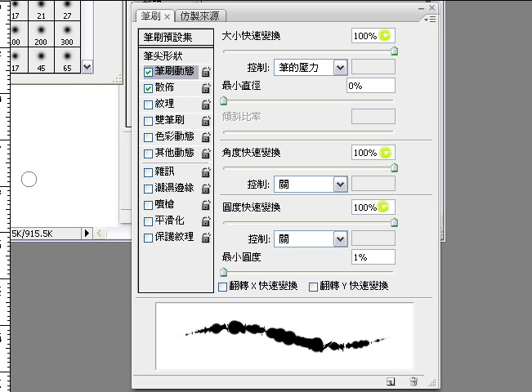Click the 大小快速變換 100% field
Viewport: 532px width, 392px height.
click(373, 36)
